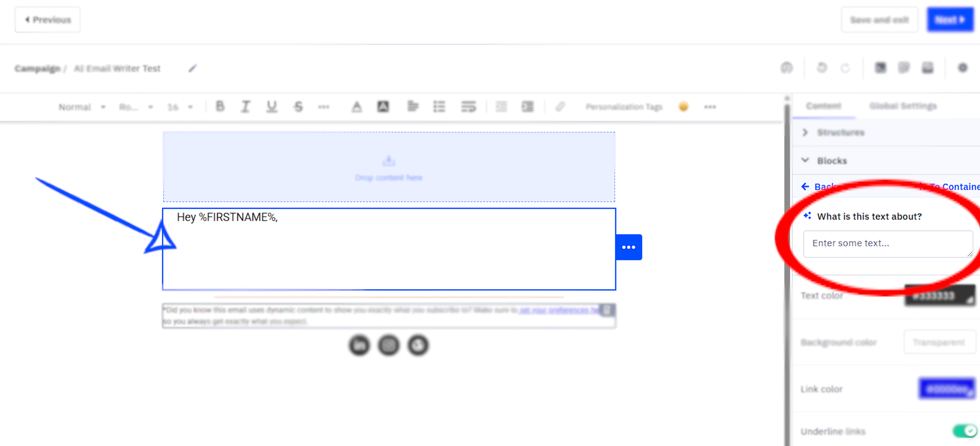
Task: Toggle bold formatting in the toolbar
Action: 220,106
